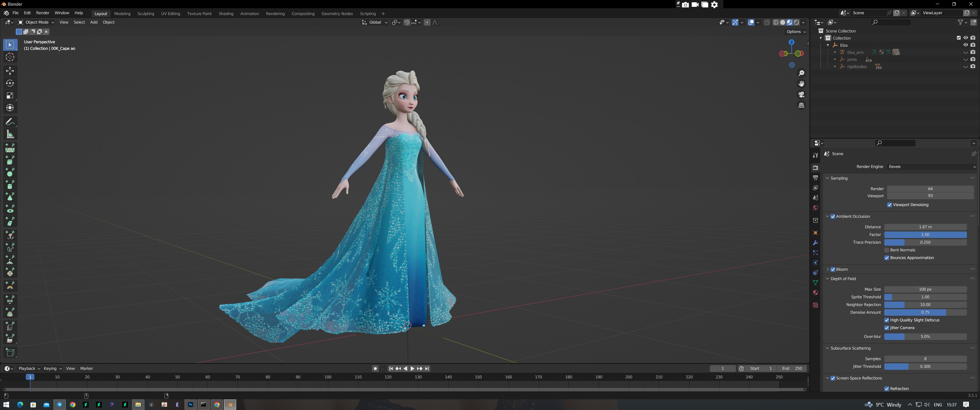Click the current frame marker 1

(x=30, y=377)
